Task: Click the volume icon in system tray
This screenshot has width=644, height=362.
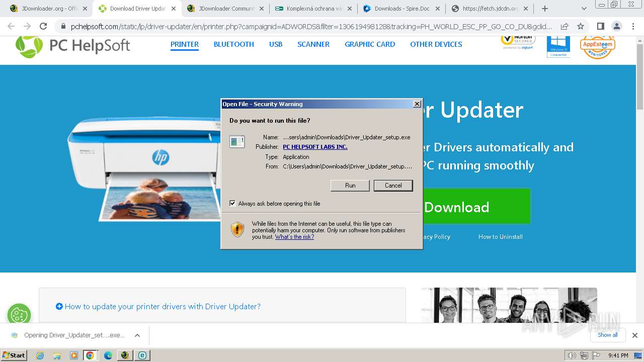Action: (572, 355)
